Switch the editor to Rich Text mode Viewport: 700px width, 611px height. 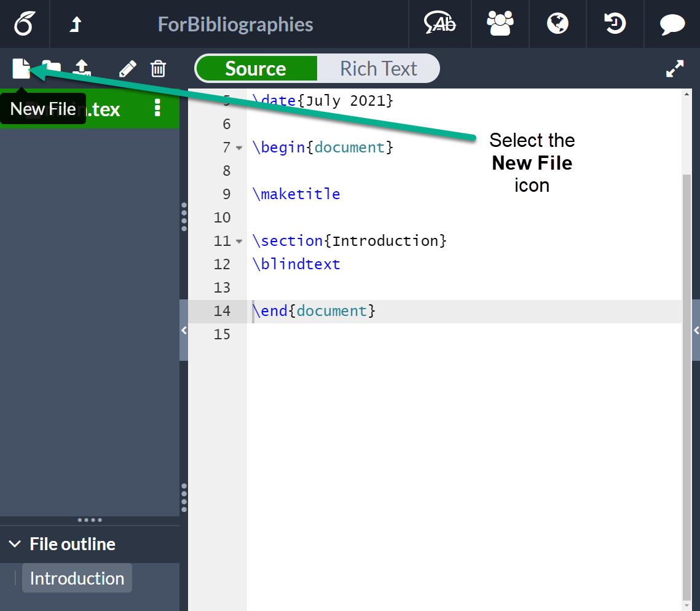379,68
